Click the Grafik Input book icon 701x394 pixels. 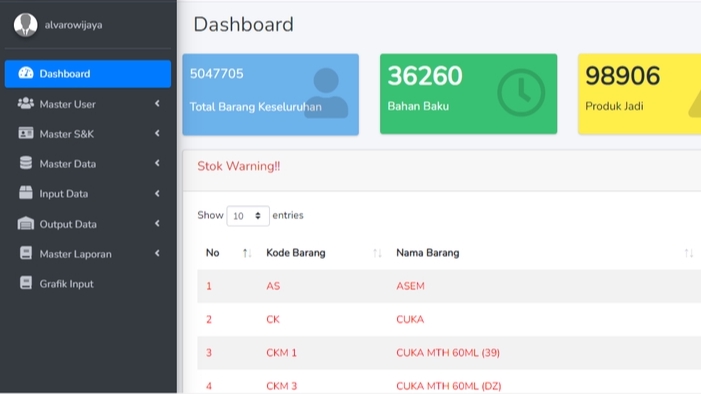point(26,283)
